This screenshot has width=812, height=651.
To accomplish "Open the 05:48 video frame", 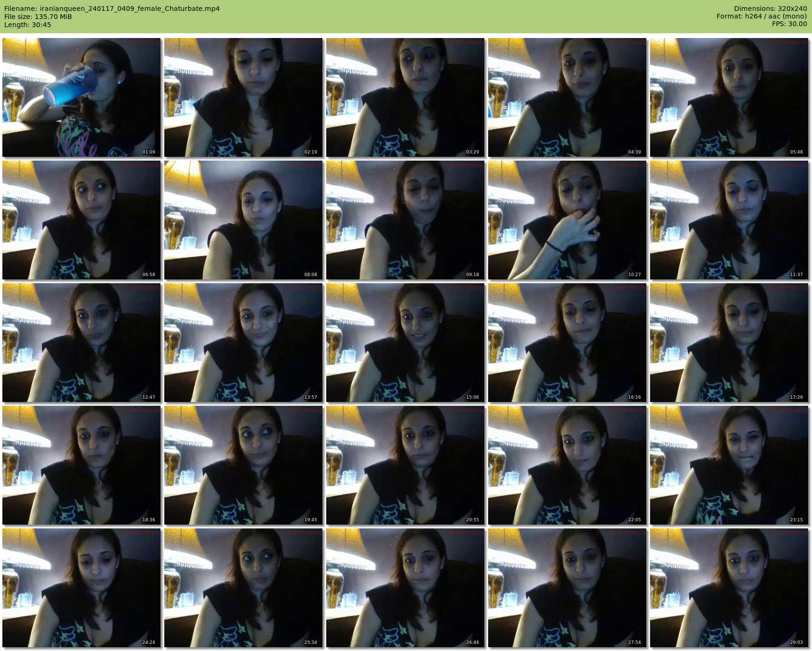I will (x=729, y=97).
